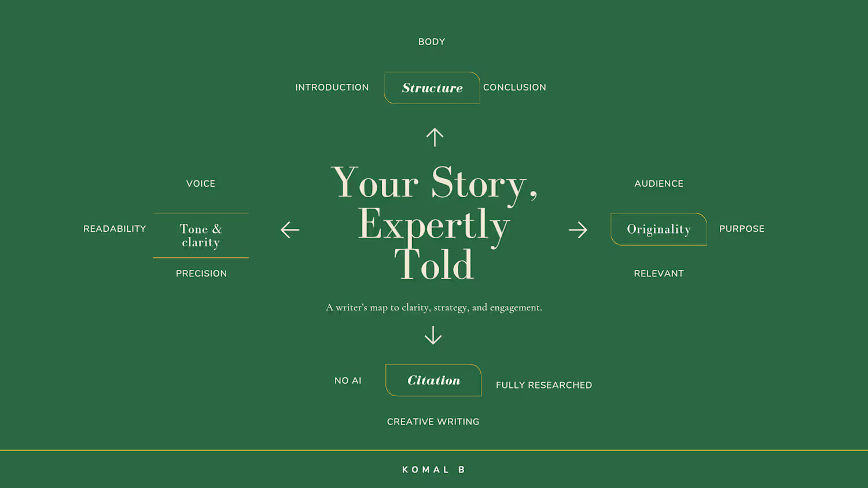Screen dimensions: 868x488
Task: Click the right-pointing arrow icon
Action: point(578,230)
